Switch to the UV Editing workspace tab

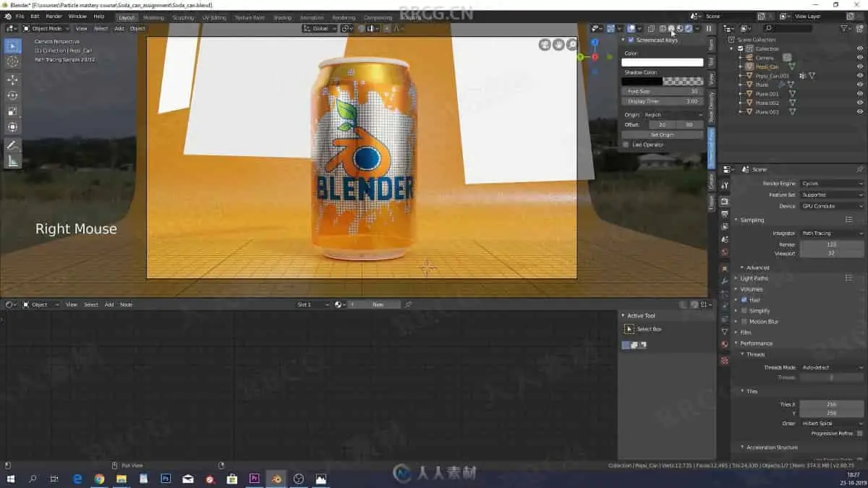tap(214, 17)
